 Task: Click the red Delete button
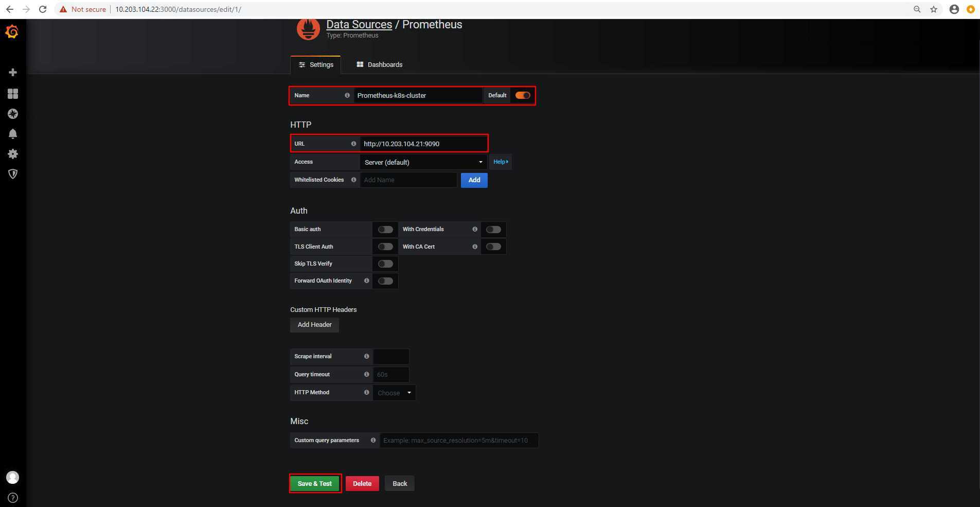pos(362,483)
